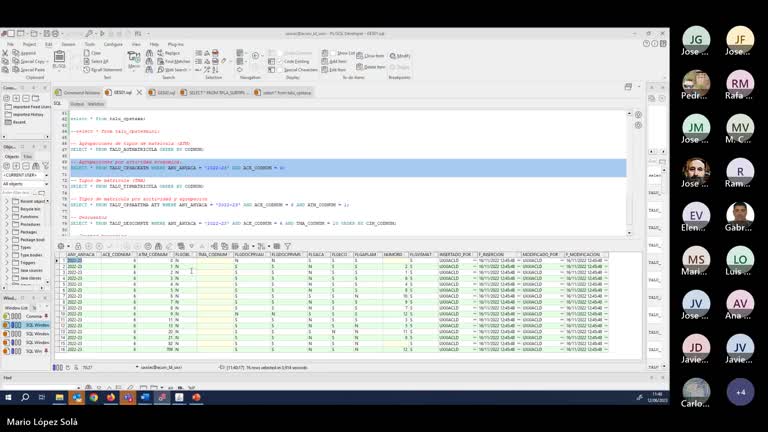Screen dimensions: 768x432
Task: Click the results grid lock edit icon
Action: click(x=78, y=246)
